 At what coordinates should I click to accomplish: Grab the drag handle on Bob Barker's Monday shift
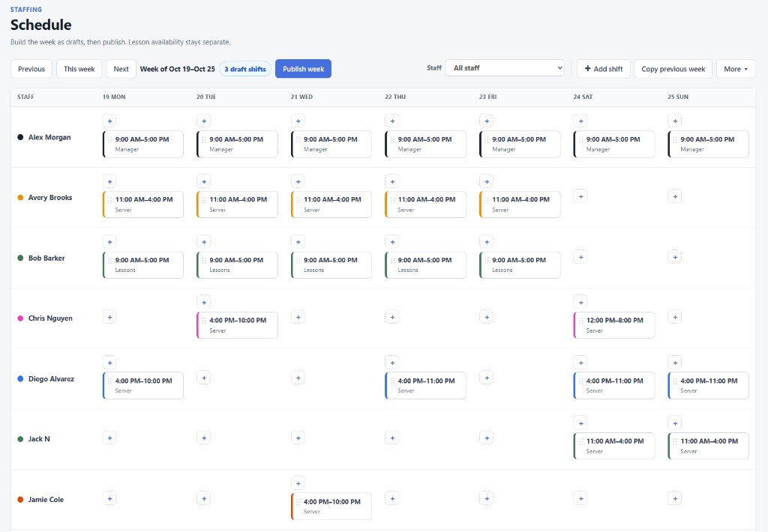point(109,260)
